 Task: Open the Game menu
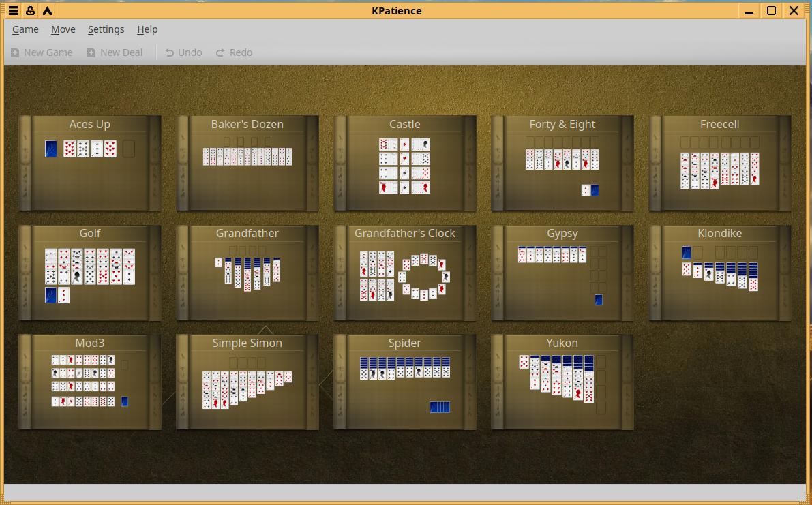coord(25,29)
